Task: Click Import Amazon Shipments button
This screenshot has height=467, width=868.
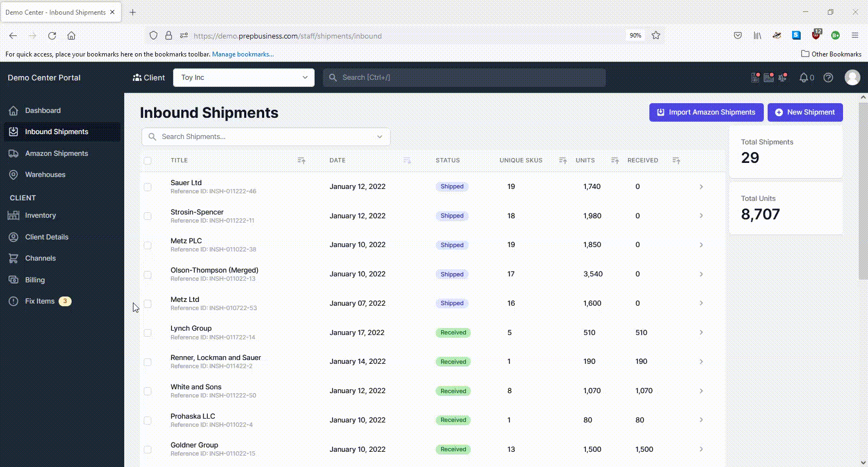Action: pyautogui.click(x=706, y=112)
